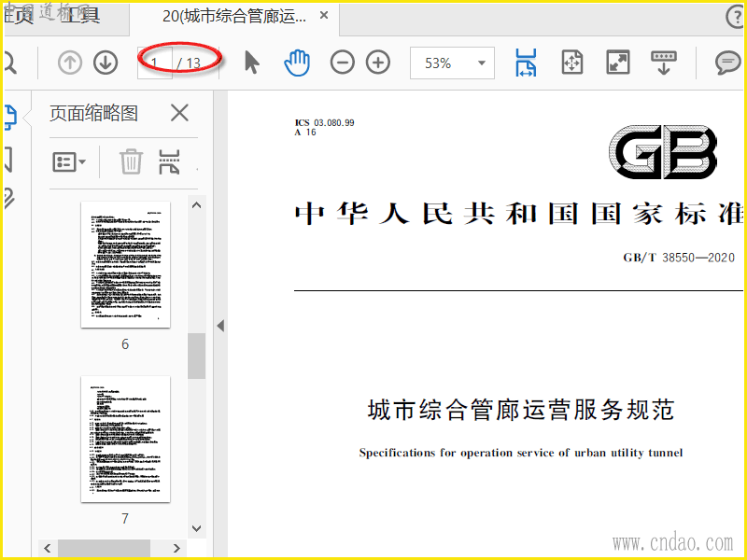Click the page label 6 under thumbnail

(x=125, y=344)
